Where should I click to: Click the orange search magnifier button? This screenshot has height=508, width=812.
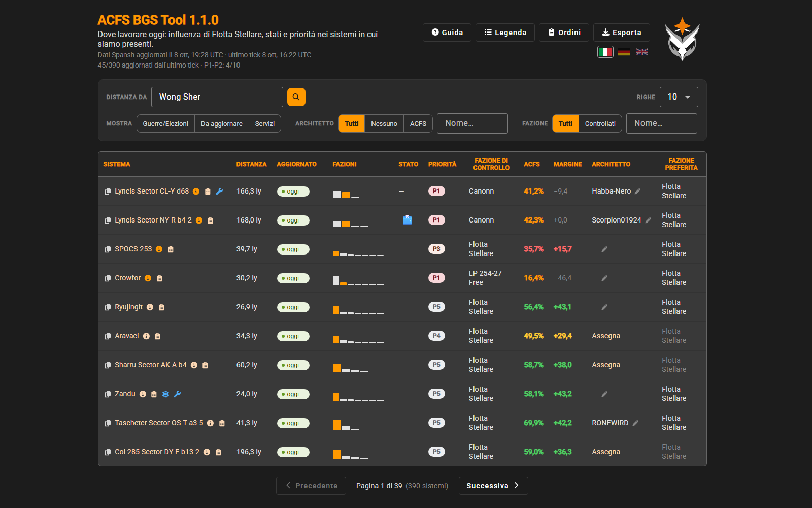click(296, 97)
